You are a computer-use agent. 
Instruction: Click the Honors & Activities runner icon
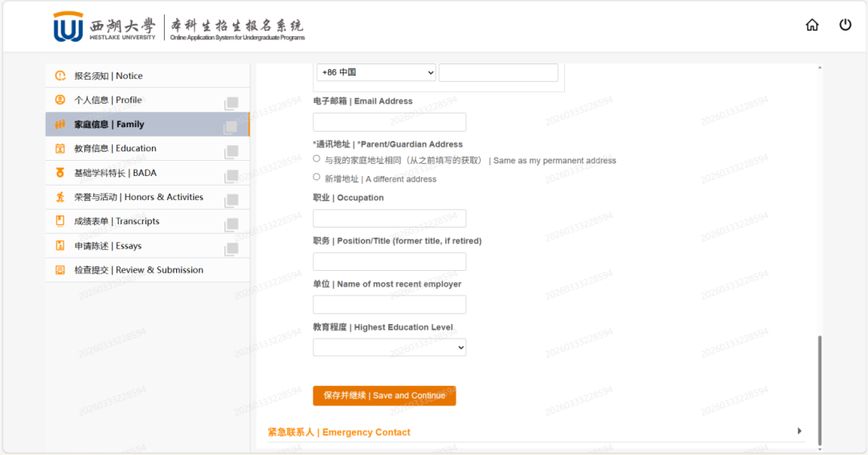60,197
